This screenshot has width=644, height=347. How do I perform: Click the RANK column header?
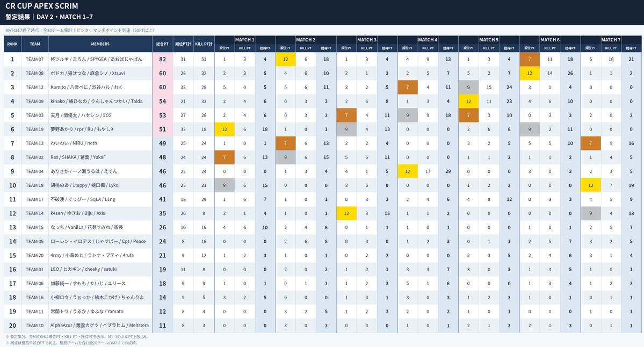12,44
